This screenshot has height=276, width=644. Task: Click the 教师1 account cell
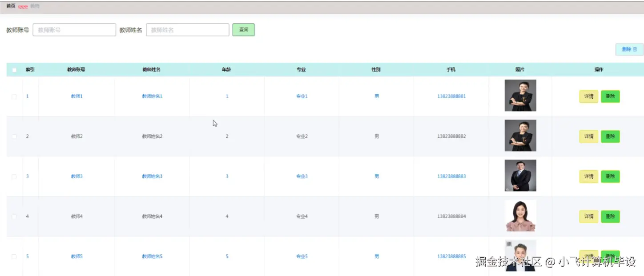pyautogui.click(x=77, y=96)
